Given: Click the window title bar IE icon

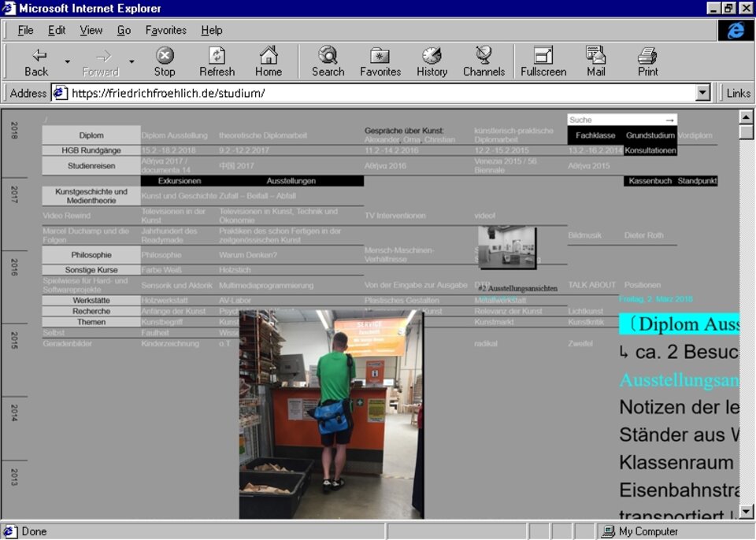Looking at the screenshot, I should pyautogui.click(x=9, y=8).
